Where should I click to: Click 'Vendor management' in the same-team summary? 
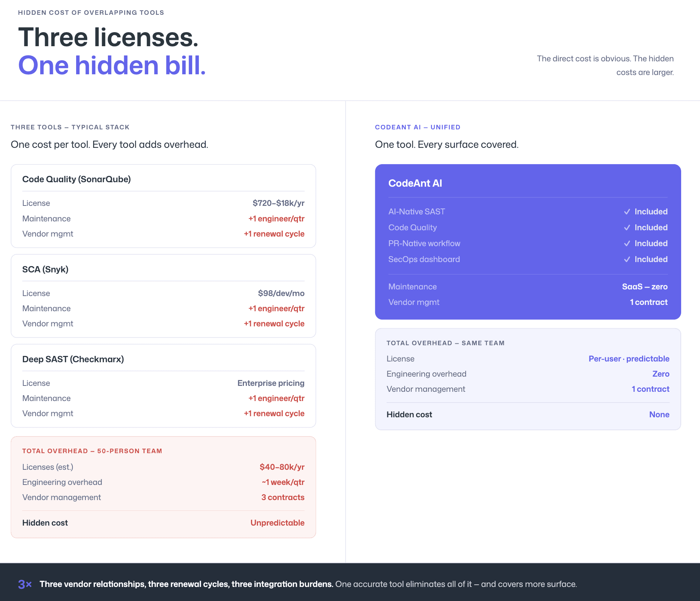click(426, 389)
